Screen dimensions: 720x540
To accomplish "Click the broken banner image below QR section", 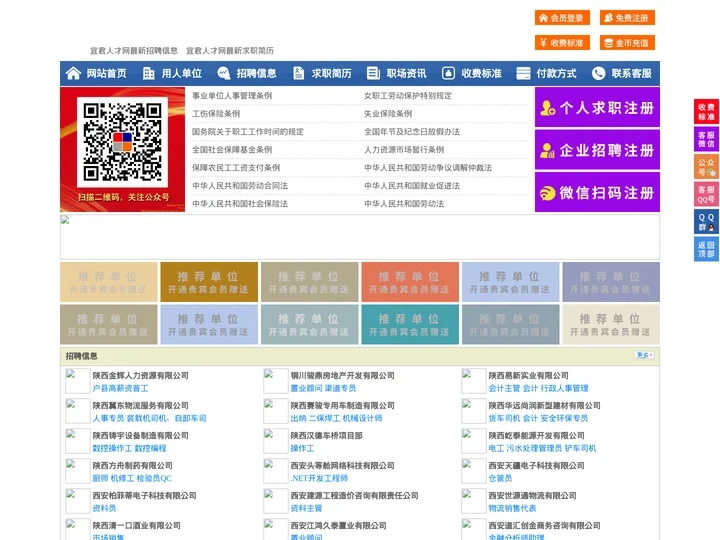I will pyautogui.click(x=360, y=237).
